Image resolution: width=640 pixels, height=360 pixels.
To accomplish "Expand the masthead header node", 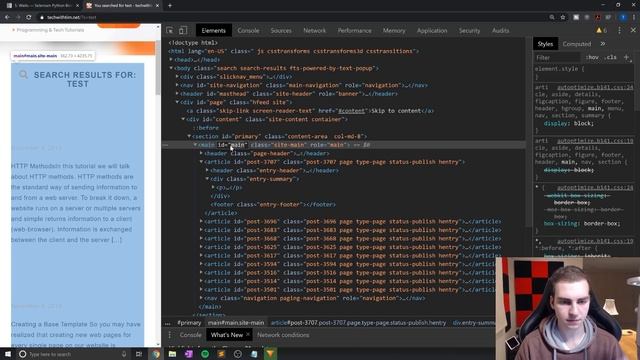I will 177,94.
